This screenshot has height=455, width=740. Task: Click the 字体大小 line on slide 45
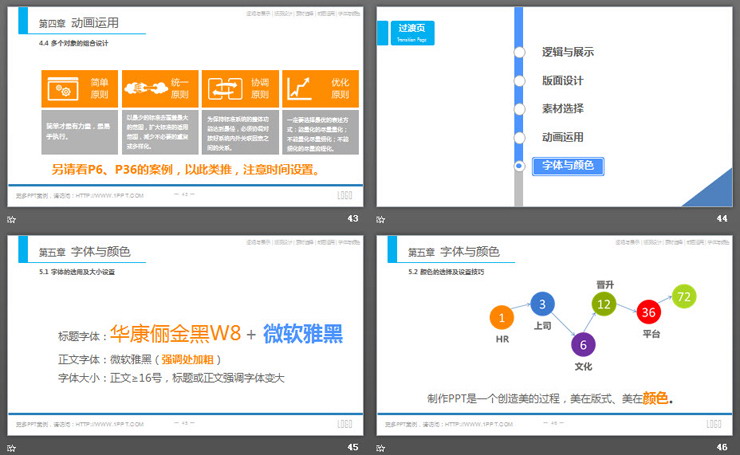coord(171,378)
